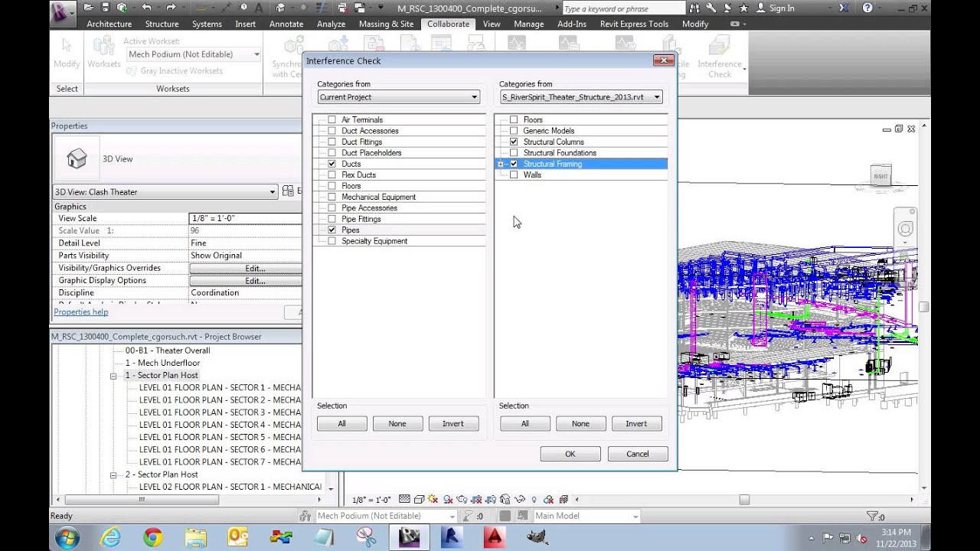980x551 pixels.
Task: Click the Project Browser horizontal scrollbar thumb
Action: pos(141,499)
